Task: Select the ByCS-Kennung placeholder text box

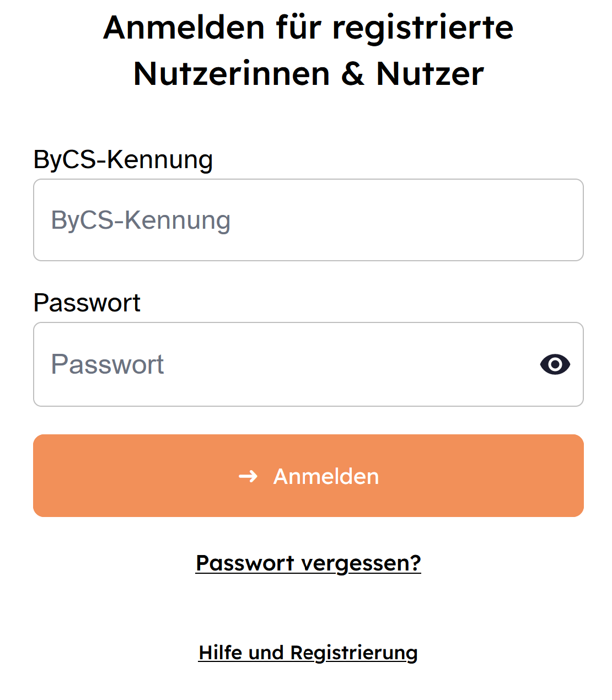Action: tap(308, 220)
